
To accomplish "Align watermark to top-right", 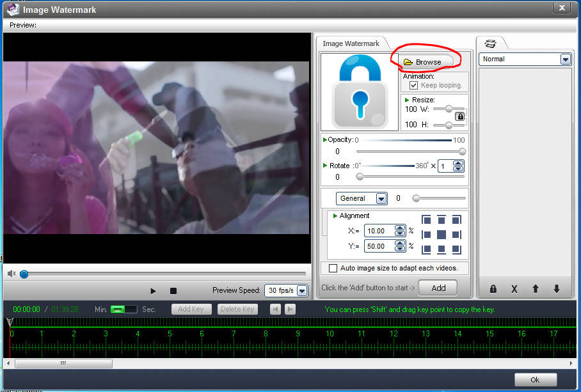I will pyautogui.click(x=456, y=220).
